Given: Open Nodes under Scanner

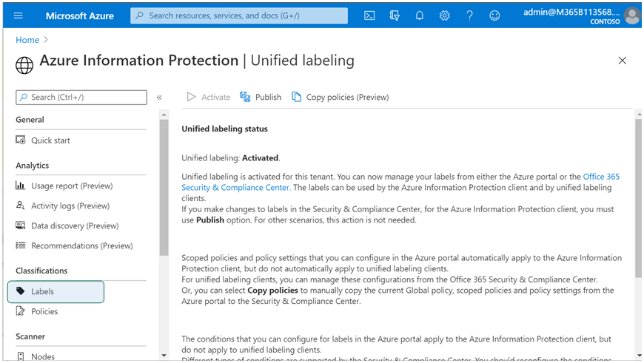Looking at the screenshot, I should tap(43, 356).
